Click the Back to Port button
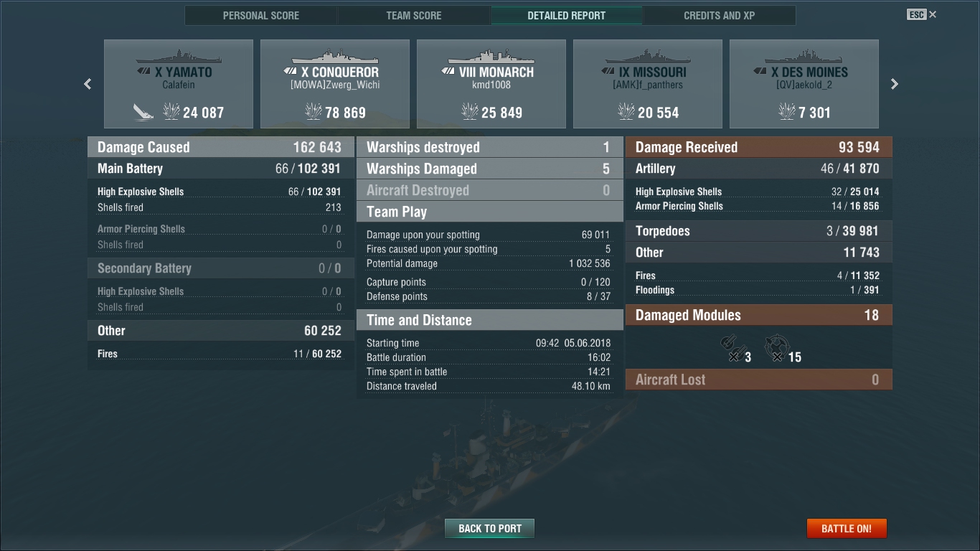The image size is (980, 551). coord(490,529)
